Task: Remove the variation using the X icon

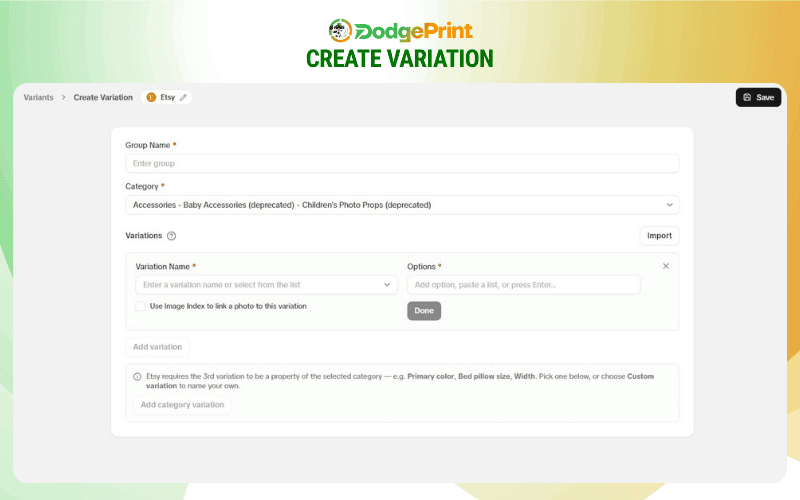Action: [666, 266]
